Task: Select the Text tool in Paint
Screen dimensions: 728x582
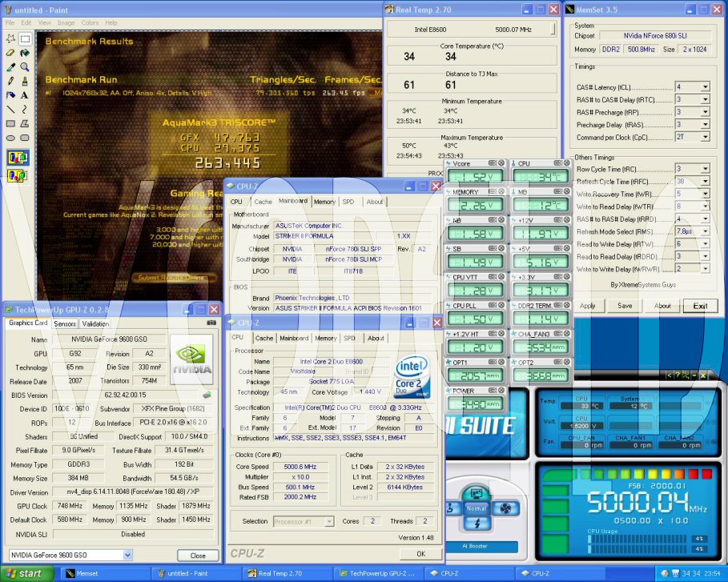Action: coord(25,95)
